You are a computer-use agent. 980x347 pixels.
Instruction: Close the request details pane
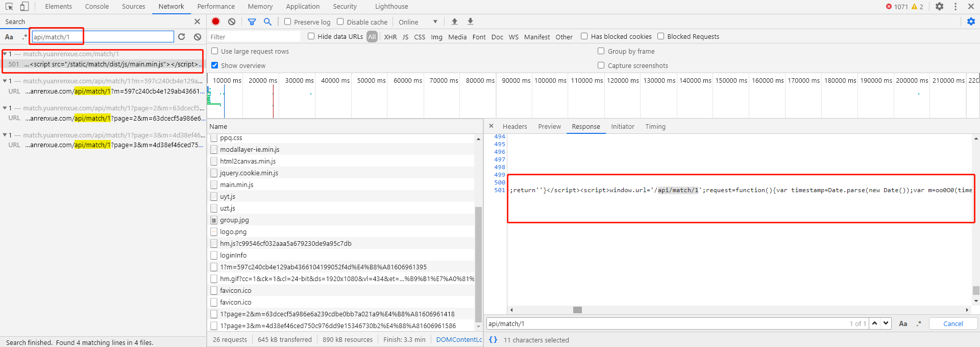[x=491, y=126]
